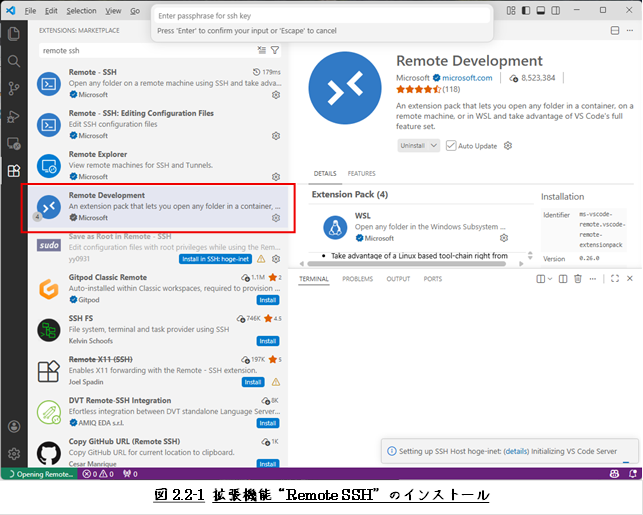This screenshot has width=643, height=515.
Task: Expand the Uninstall dropdown arrow
Action: [x=433, y=146]
